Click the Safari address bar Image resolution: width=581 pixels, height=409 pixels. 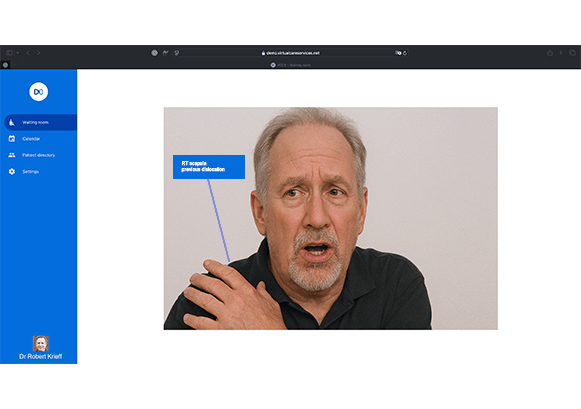click(x=291, y=53)
